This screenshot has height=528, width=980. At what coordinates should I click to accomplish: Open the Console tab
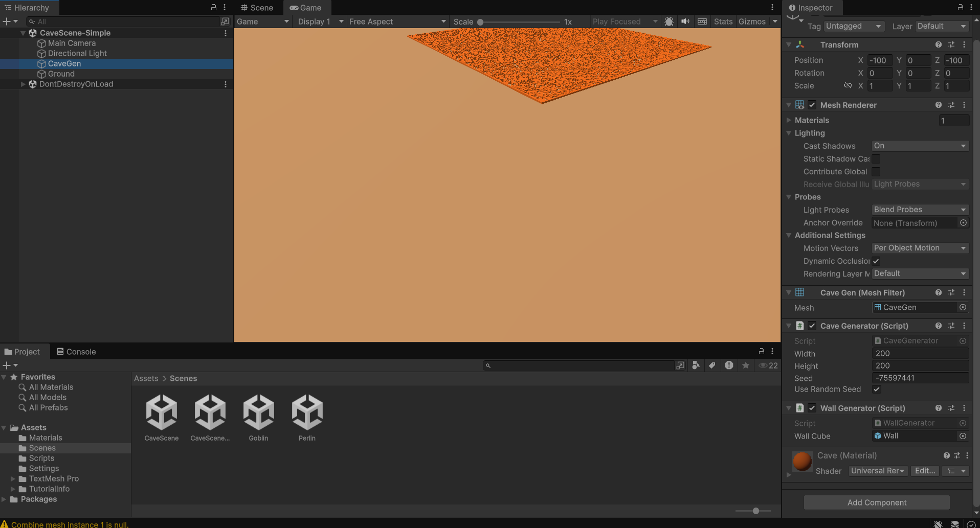[76, 352]
